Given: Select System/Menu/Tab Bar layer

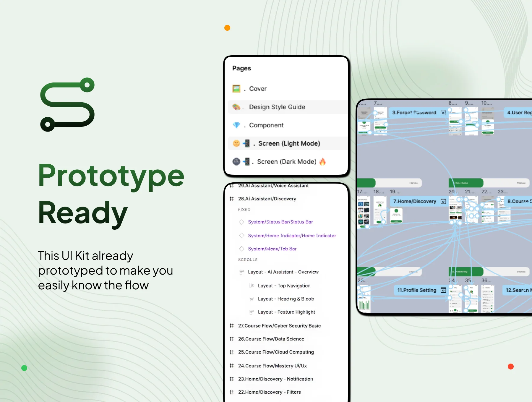Looking at the screenshot, I should click(272, 249).
